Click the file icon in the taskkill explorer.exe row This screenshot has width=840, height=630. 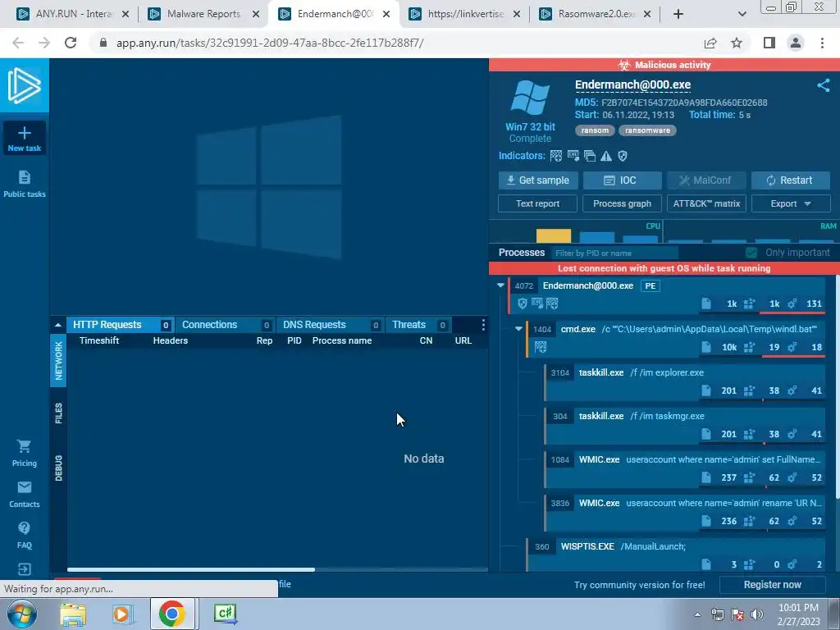706,390
